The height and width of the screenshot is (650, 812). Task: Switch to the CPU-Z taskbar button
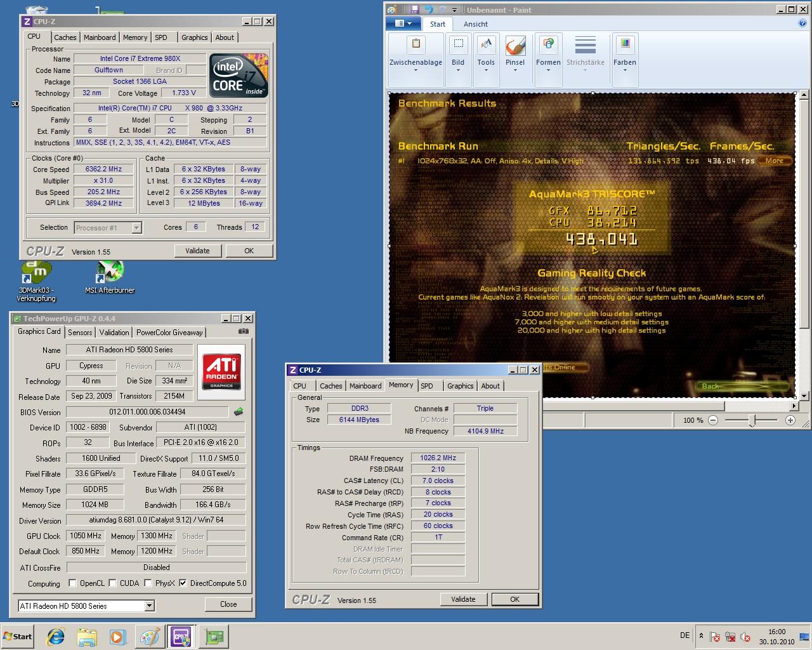pos(181,637)
